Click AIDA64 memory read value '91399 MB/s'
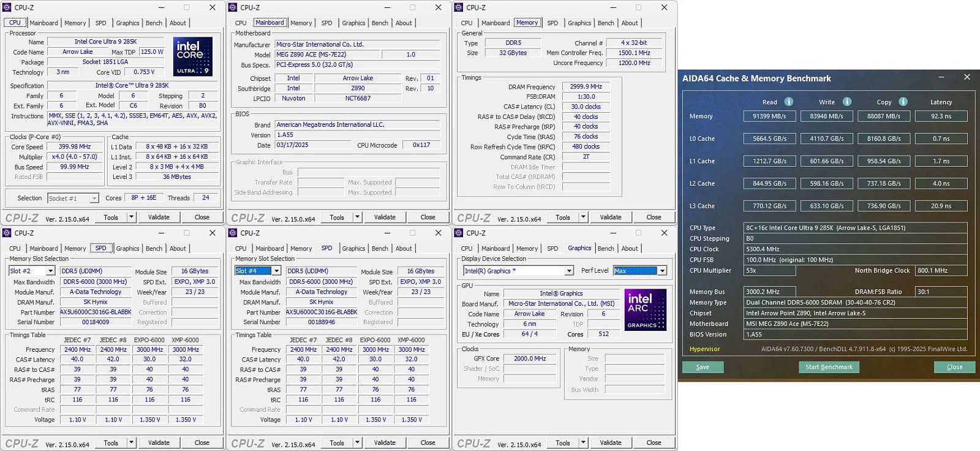Screen dimensions: 980x451 coord(769,116)
